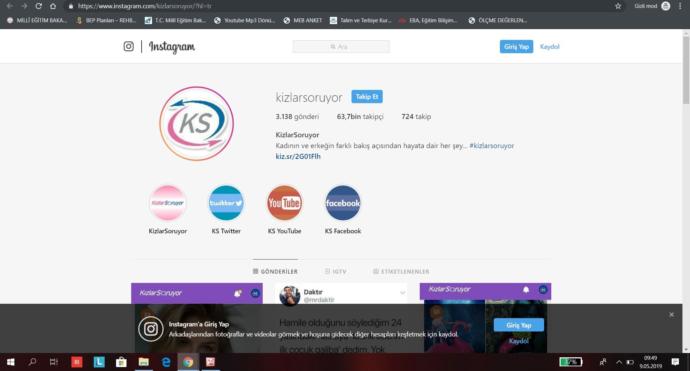This screenshot has width=690, height=371.
Task: Close the Instagram login banner
Action: pyautogui.click(x=672, y=315)
